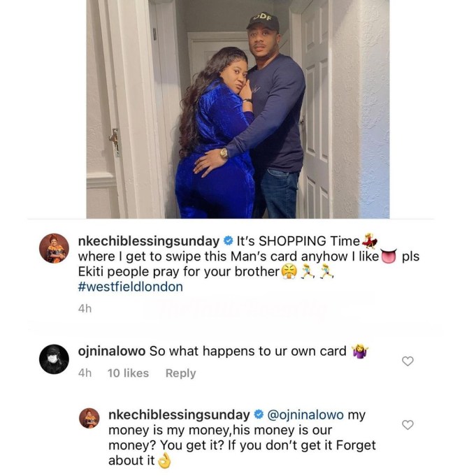Reply to ojninalowo's comment
Screen dimensions: 476x476
coord(180,373)
